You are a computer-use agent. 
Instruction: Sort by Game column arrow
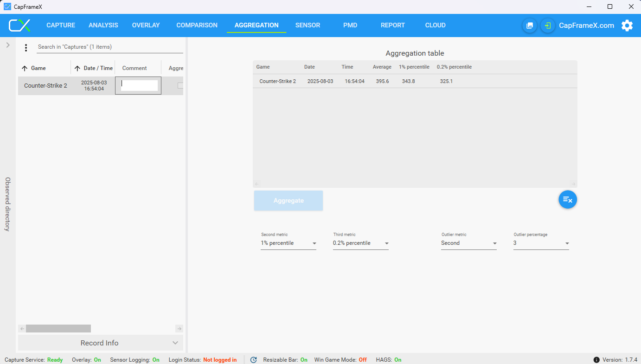pos(25,68)
